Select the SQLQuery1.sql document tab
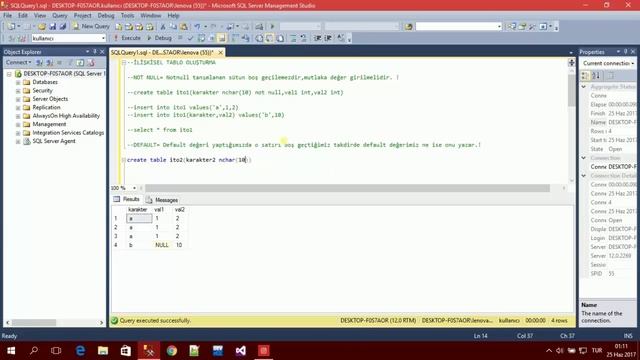This screenshot has height=360, width=640. (x=162, y=53)
